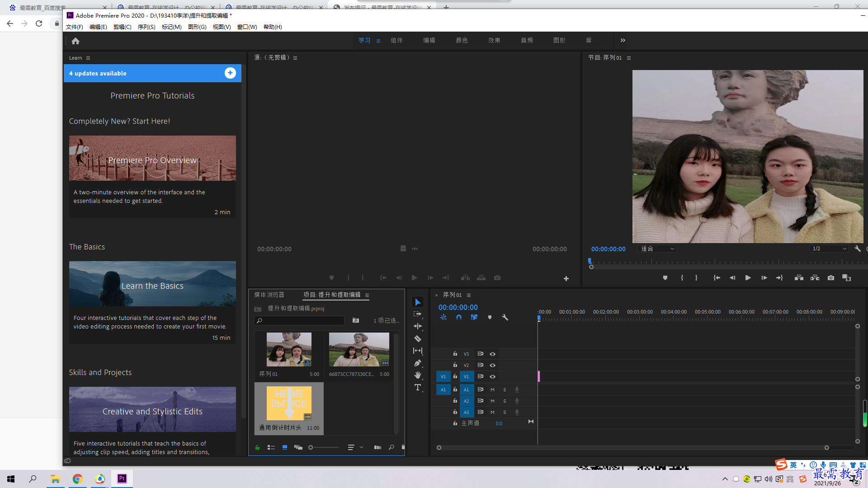Viewport: 868px width, 488px height.
Task: Select the Ripple Edit tool
Action: (418, 326)
